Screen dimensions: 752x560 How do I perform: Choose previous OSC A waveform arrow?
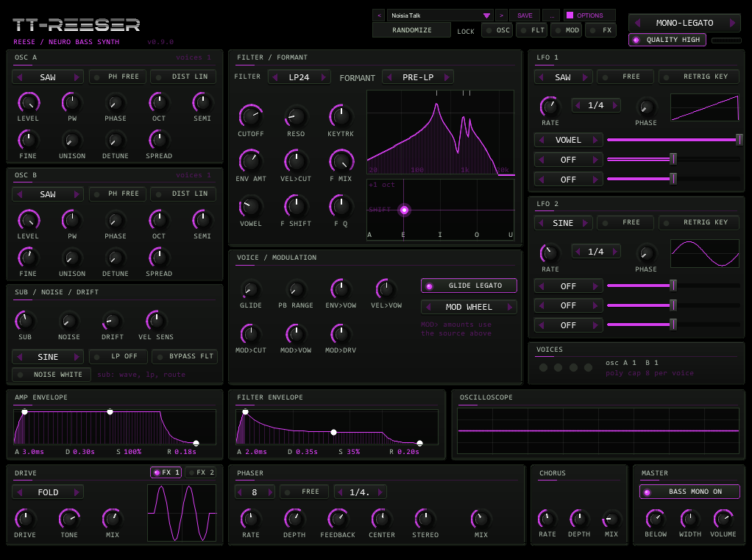(x=20, y=77)
